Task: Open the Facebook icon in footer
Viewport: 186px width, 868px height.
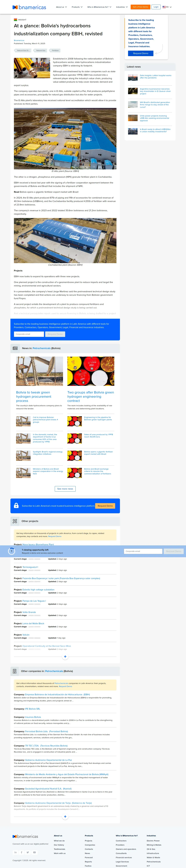Action: [x=22, y=852]
